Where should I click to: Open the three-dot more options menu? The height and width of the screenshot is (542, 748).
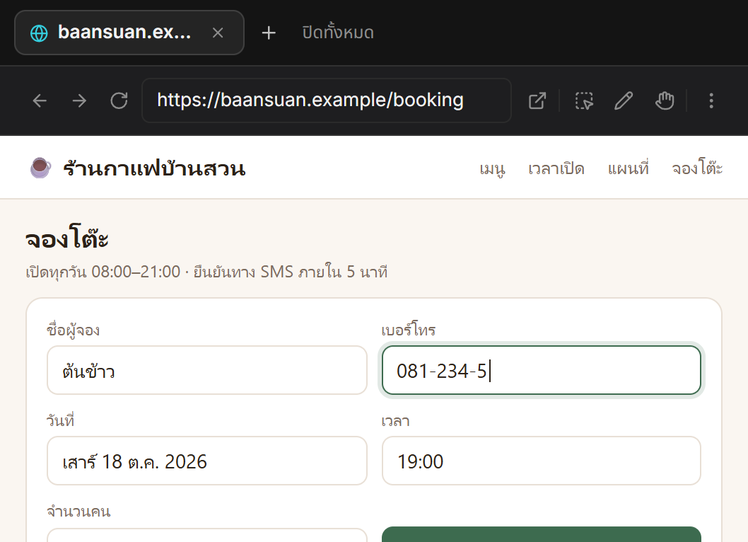tap(711, 101)
